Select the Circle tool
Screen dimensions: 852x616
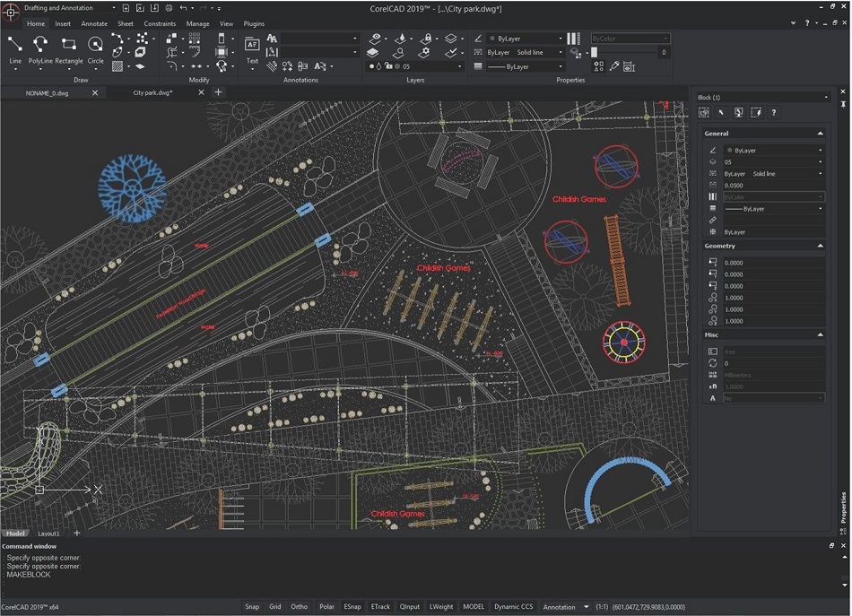pos(95,50)
